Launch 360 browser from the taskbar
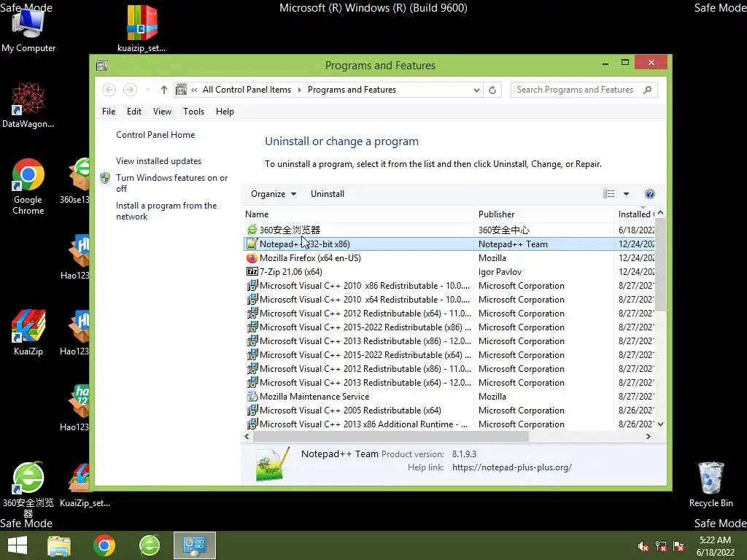The width and height of the screenshot is (747, 560). pos(150,545)
